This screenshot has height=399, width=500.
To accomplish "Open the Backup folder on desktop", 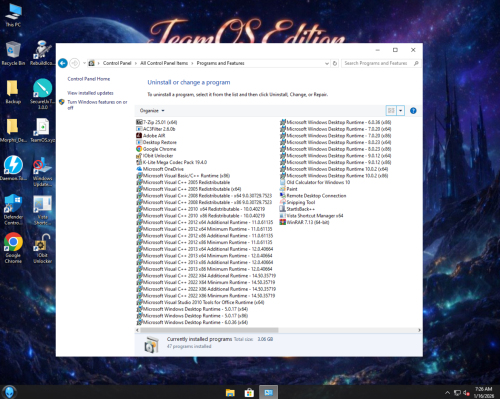I will click(x=13, y=92).
